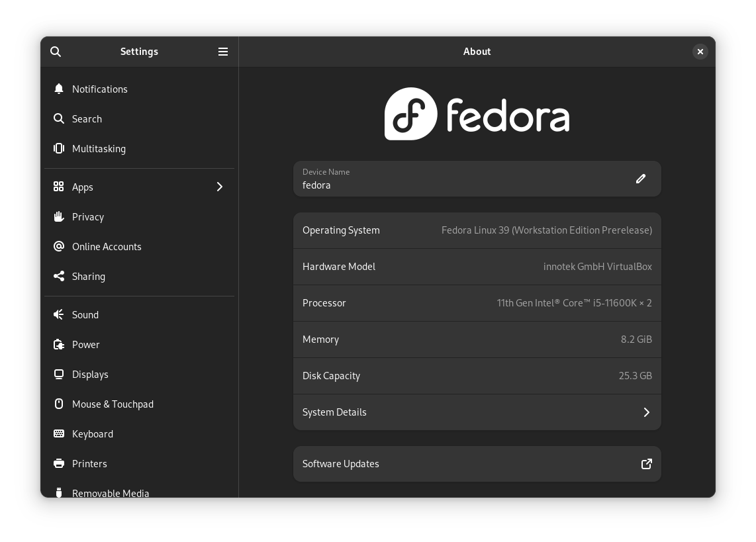This screenshot has height=542, width=756.
Task: Select the Displays monitor icon
Action: [x=58, y=374]
